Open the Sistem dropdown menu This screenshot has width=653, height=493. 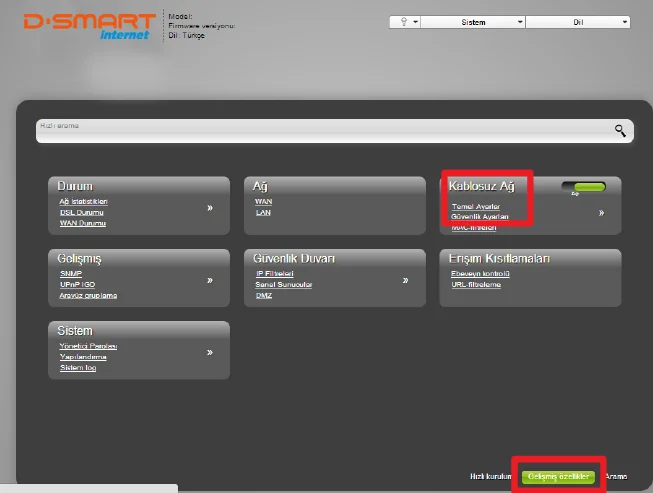tap(477, 21)
